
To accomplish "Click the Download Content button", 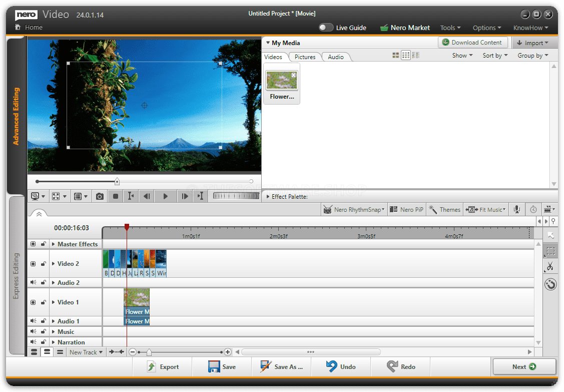I will coord(472,43).
